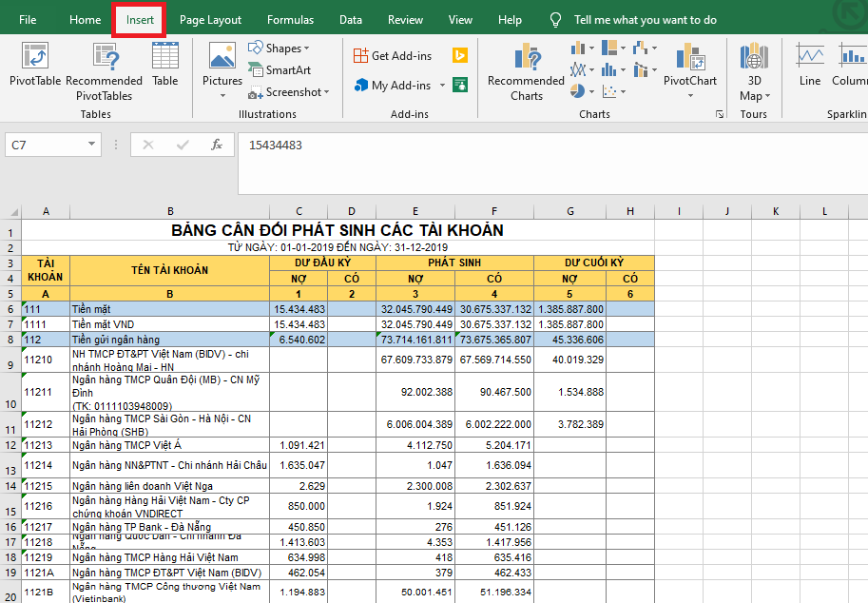Open the Page Layout tab
Screen dimensions: 868x603
tap(210, 20)
